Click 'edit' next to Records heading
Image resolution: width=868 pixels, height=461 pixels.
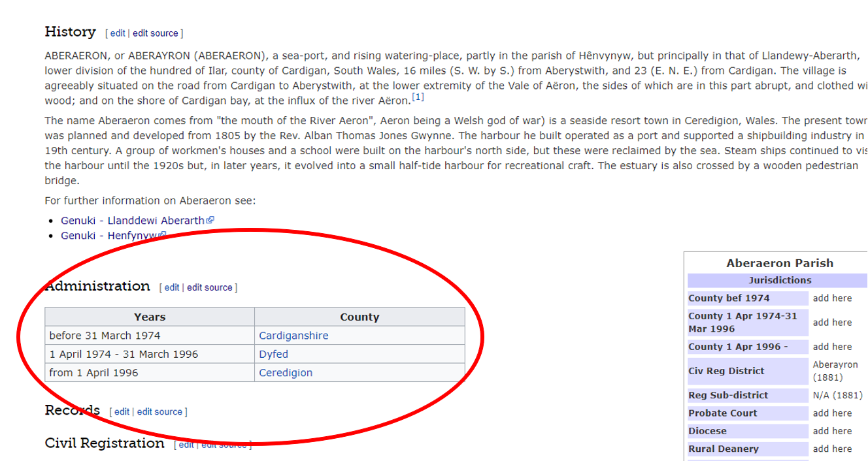(122, 412)
